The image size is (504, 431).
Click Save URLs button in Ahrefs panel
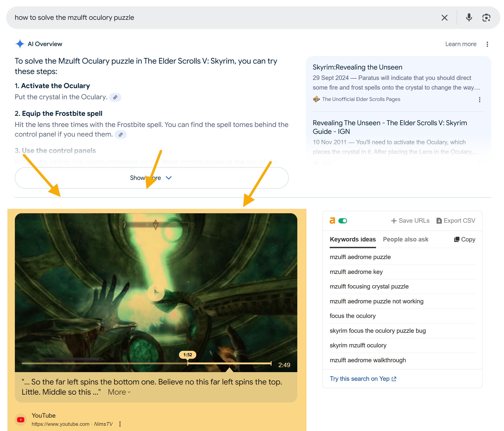(410, 221)
